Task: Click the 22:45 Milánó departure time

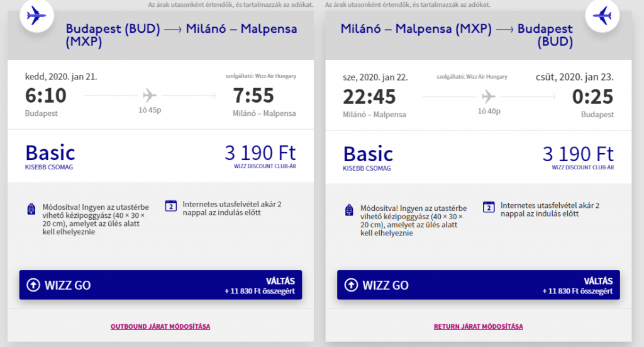Action: (x=369, y=97)
